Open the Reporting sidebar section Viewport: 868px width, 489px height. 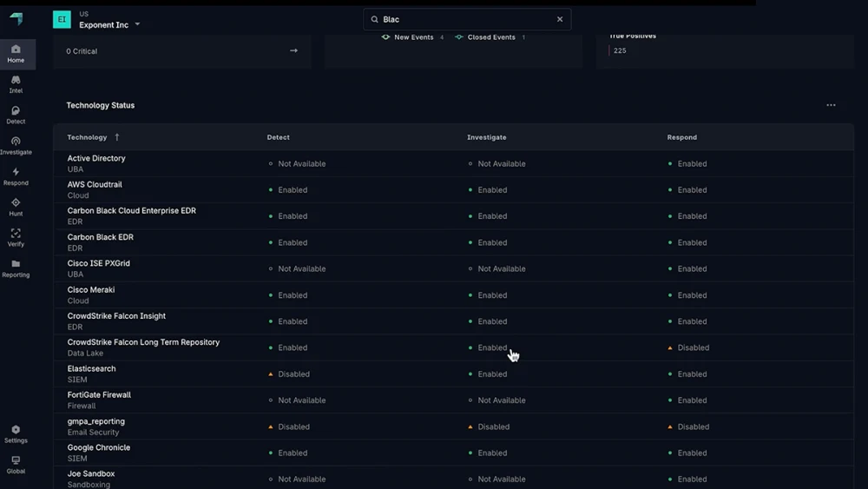(x=16, y=268)
